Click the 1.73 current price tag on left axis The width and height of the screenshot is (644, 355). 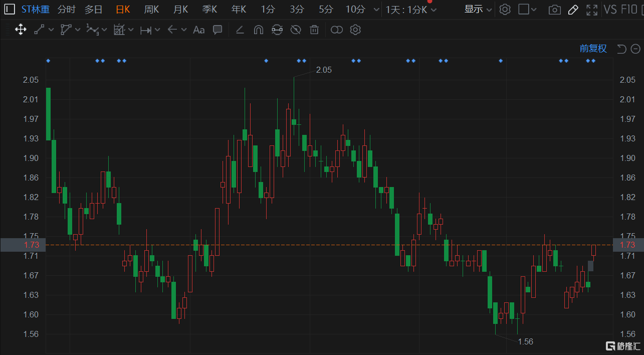[23, 245]
